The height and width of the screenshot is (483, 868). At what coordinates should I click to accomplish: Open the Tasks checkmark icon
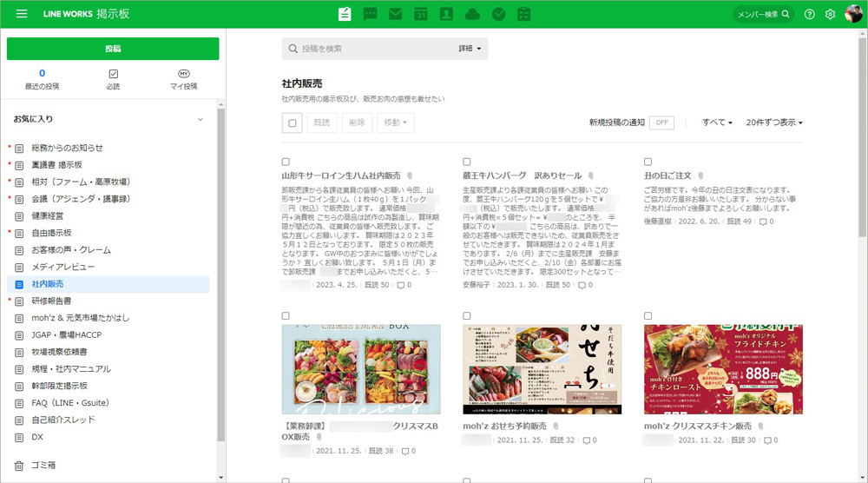pyautogui.click(x=498, y=14)
